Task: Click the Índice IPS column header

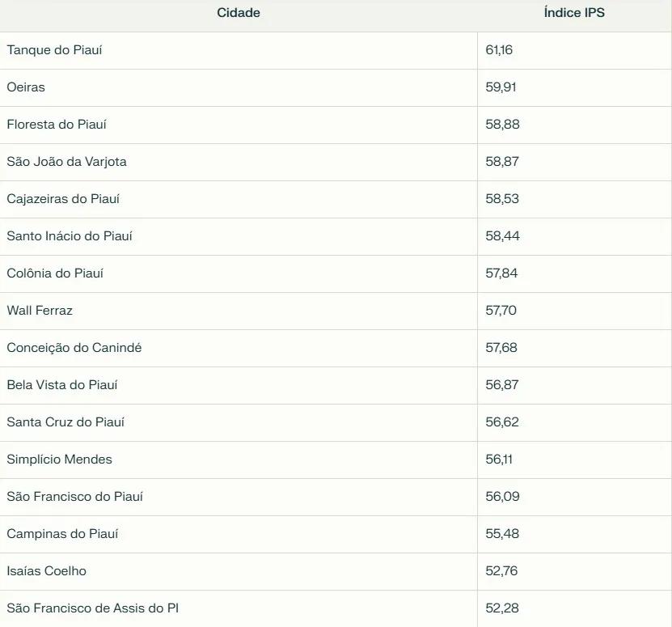Action: click(573, 13)
